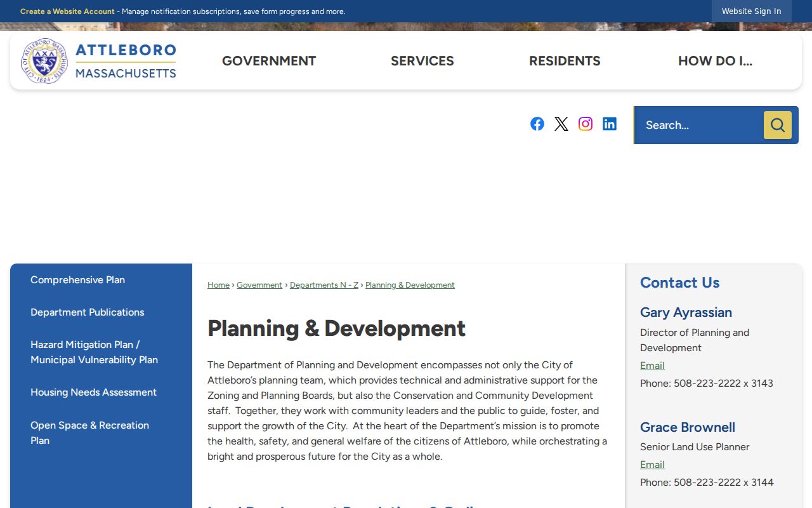
Task: Click Gary Ayrassian's name
Action: (x=686, y=312)
